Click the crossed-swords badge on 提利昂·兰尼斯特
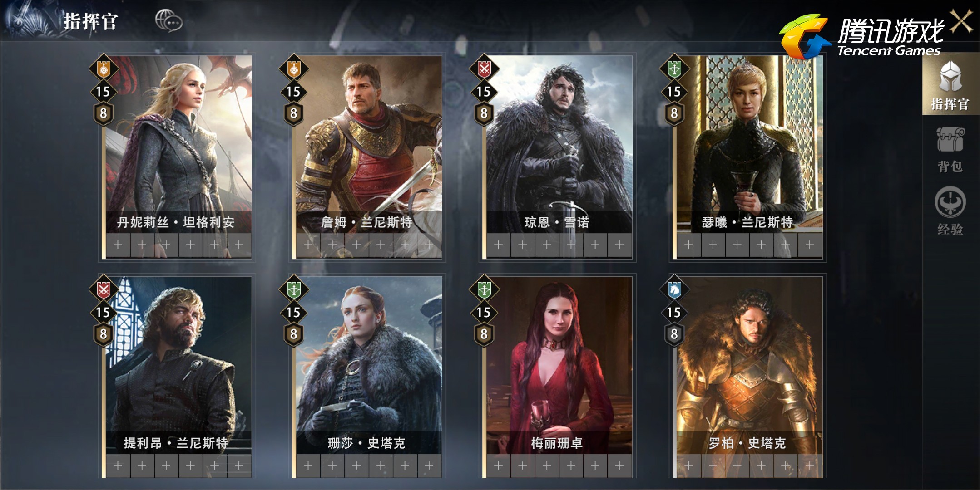 click(x=104, y=289)
